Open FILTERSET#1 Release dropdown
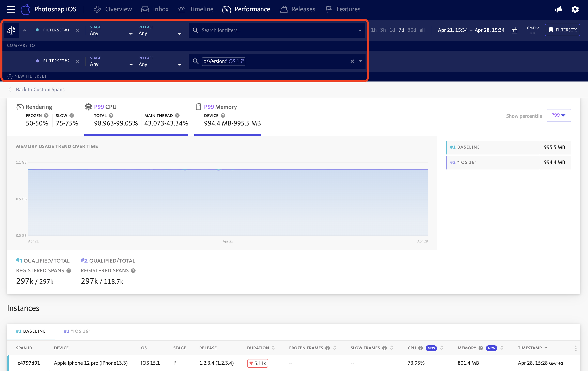588x371 pixels. coord(160,31)
